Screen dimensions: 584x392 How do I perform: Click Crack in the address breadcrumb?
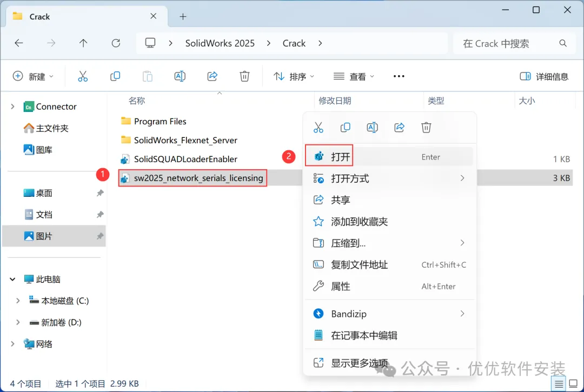click(294, 43)
